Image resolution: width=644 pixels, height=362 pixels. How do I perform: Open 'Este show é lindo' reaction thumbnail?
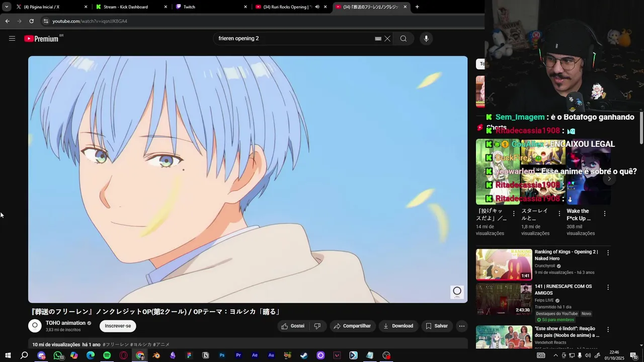[x=504, y=337]
